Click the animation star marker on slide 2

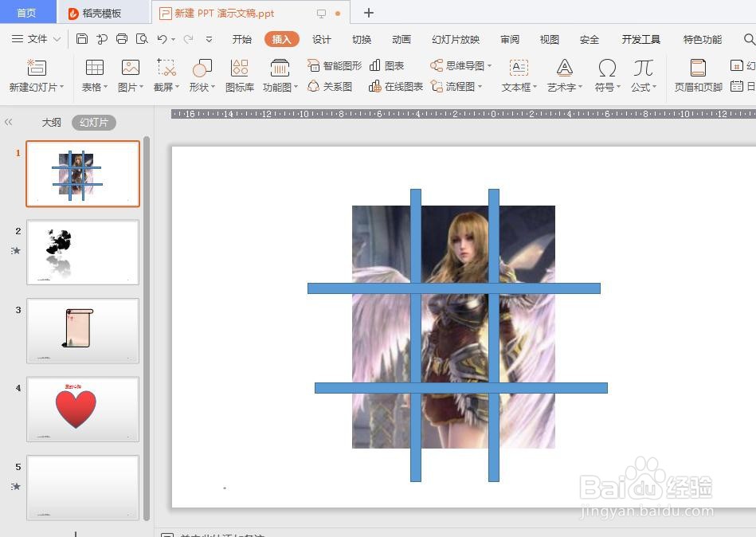16,250
